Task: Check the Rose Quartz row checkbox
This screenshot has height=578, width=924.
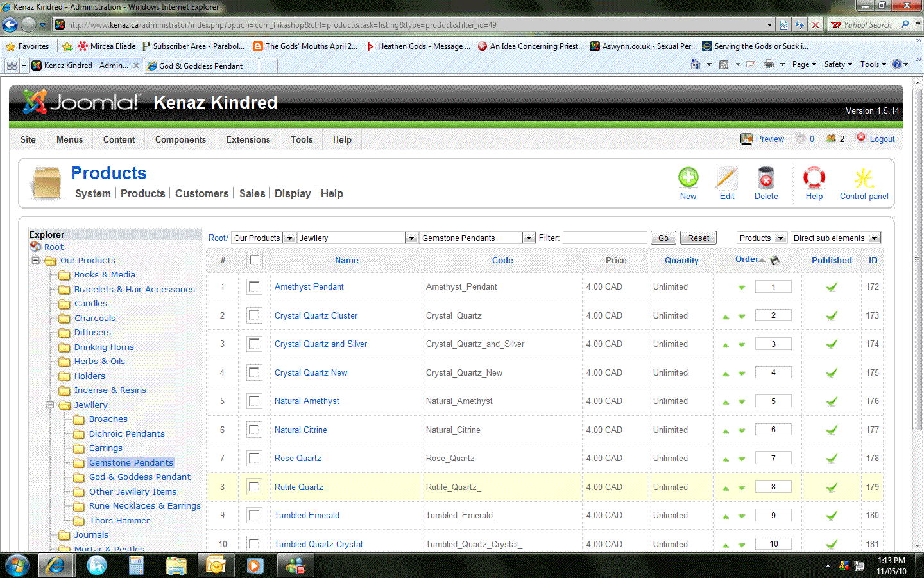Action: 255,459
